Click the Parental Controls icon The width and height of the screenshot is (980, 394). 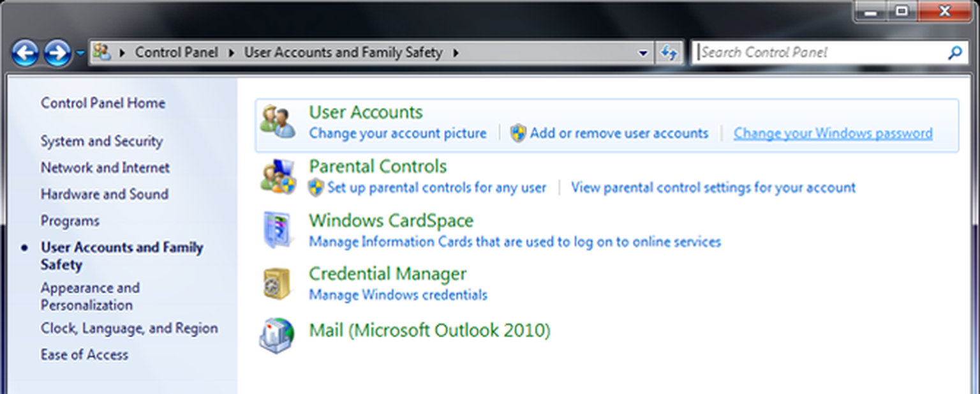click(x=278, y=176)
